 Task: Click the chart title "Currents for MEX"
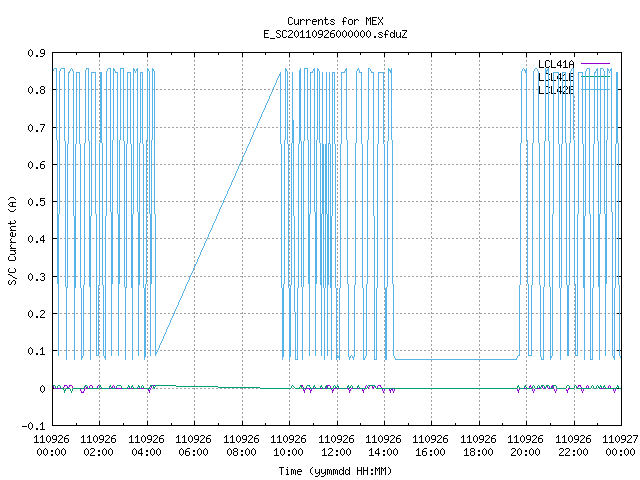(335, 21)
